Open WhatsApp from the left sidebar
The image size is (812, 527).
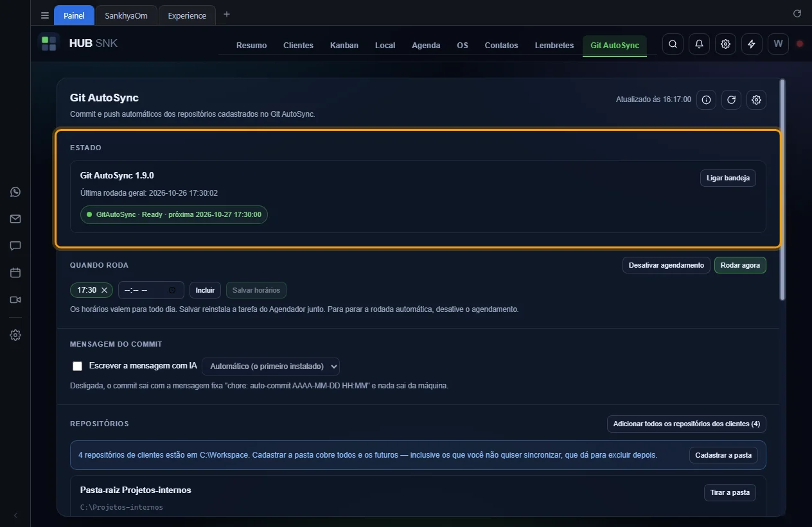point(15,192)
